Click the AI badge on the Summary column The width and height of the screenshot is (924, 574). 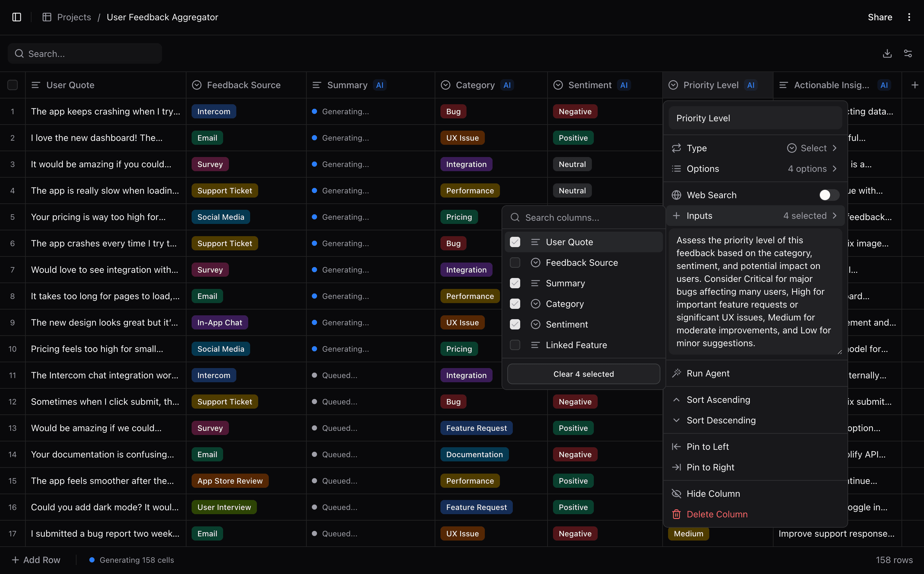coord(380,85)
